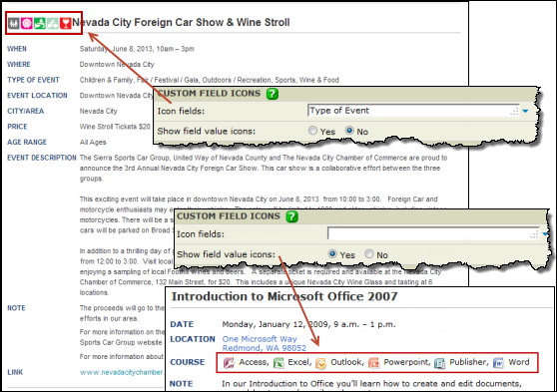The height and width of the screenshot is (392, 557).
Task: Click the pink Fair/Festival flower icon
Action: click(27, 23)
